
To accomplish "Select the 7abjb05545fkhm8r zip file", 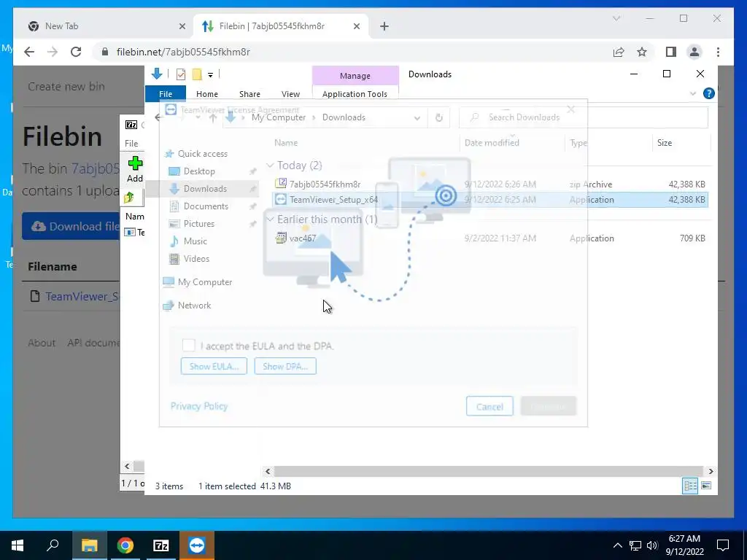I will (x=491, y=184).
